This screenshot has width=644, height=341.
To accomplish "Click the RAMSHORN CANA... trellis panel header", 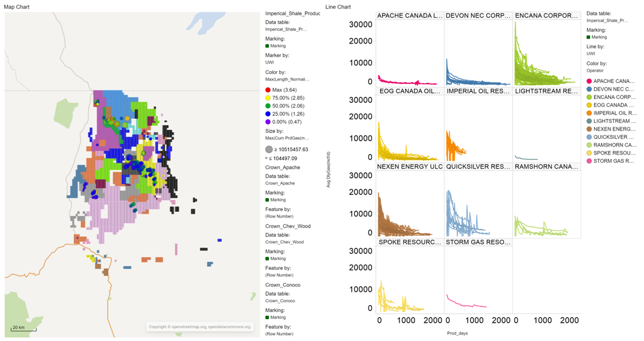I will point(547,166).
